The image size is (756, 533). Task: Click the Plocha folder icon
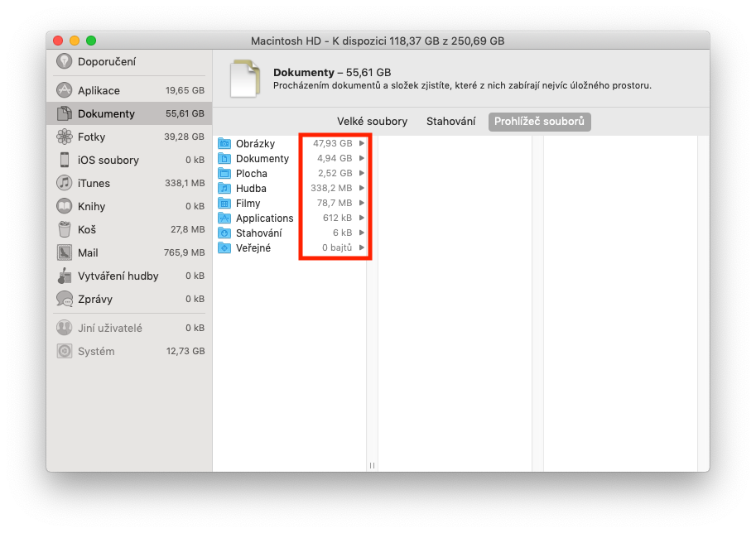pos(224,173)
